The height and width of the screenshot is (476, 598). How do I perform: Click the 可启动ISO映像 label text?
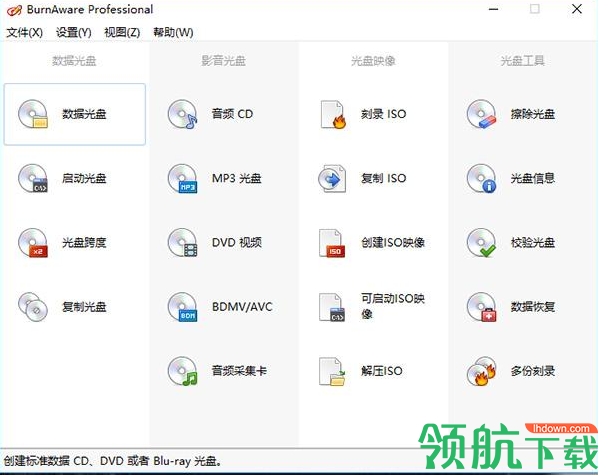pyautogui.click(x=393, y=306)
